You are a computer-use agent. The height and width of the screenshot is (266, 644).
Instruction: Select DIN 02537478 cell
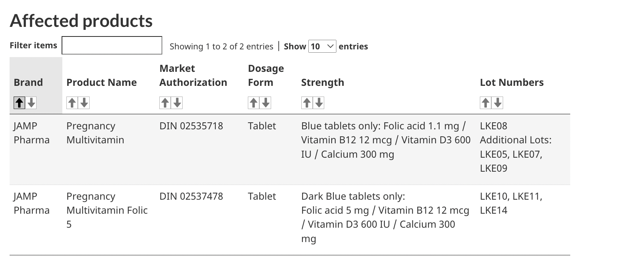point(191,196)
